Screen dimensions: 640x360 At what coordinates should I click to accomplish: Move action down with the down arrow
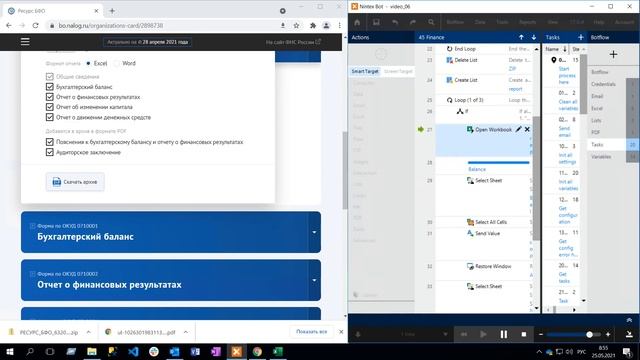tap(533, 37)
